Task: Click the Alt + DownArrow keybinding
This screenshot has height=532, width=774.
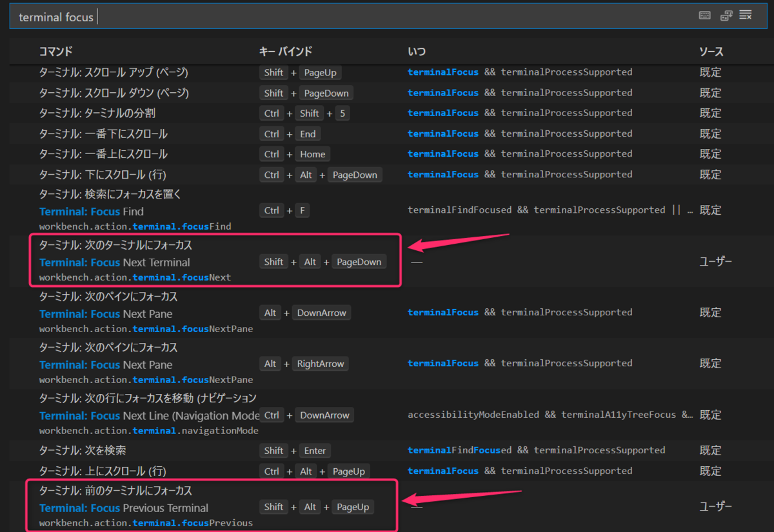Action: coord(306,313)
